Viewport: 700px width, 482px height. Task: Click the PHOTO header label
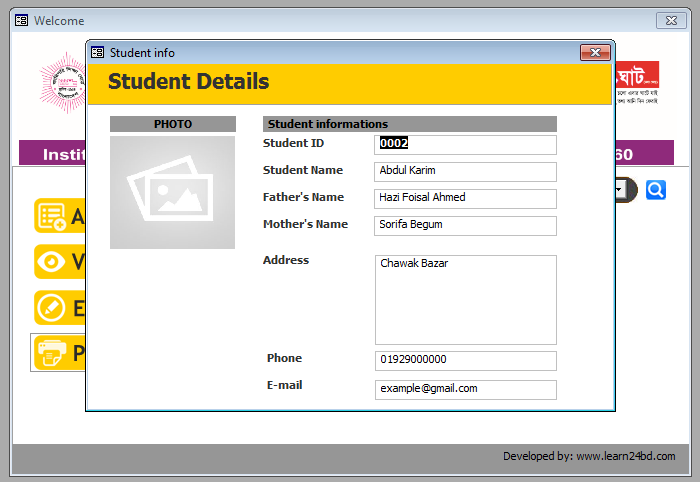pyautogui.click(x=173, y=124)
